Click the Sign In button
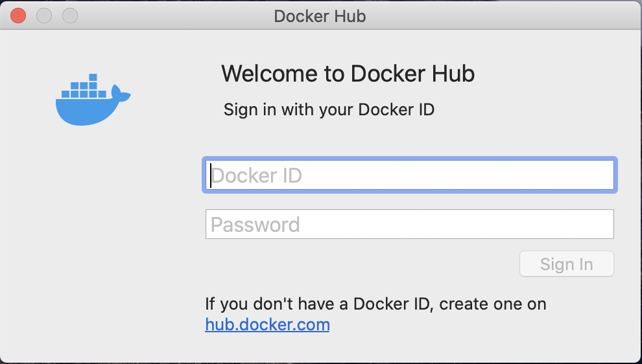Viewport: 642px width, 364px height. pyautogui.click(x=567, y=264)
